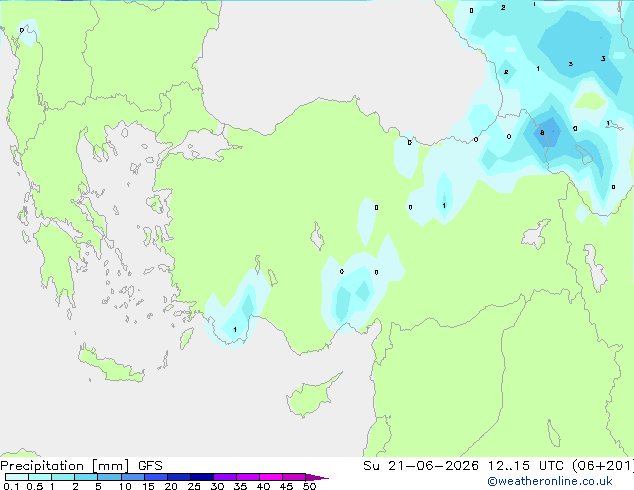Select the 2–5 mm legend swatch
This screenshot has height=490, width=634.
(86, 477)
